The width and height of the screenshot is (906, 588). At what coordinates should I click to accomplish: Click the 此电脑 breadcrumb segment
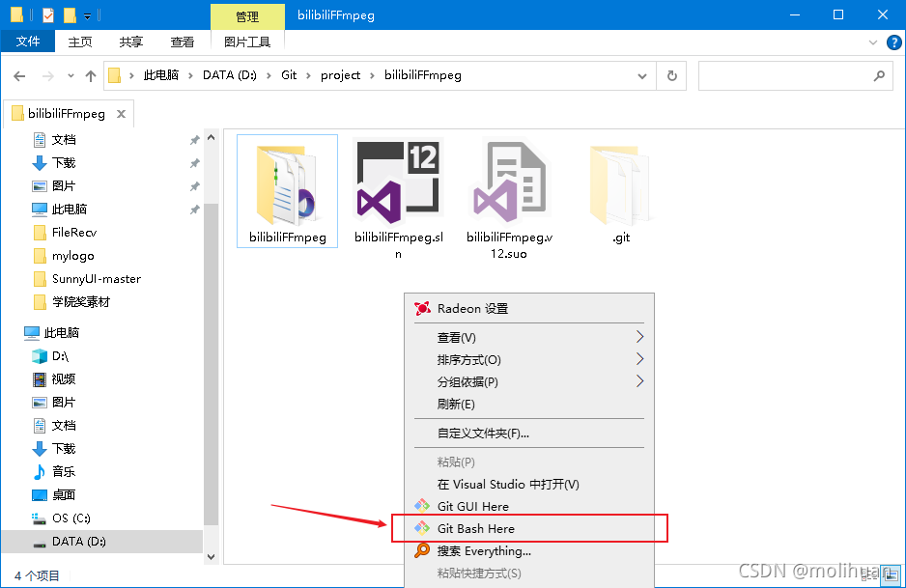pos(161,75)
